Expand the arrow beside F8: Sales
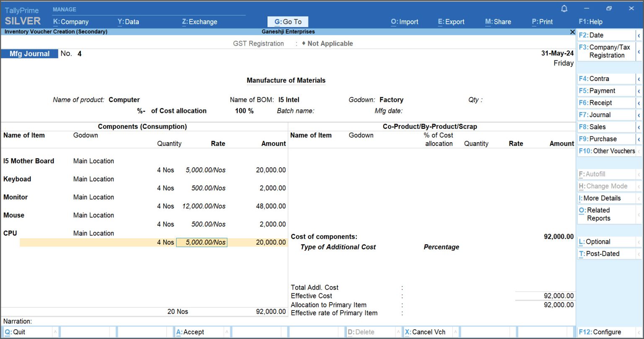The width and height of the screenshot is (644, 339). click(639, 127)
